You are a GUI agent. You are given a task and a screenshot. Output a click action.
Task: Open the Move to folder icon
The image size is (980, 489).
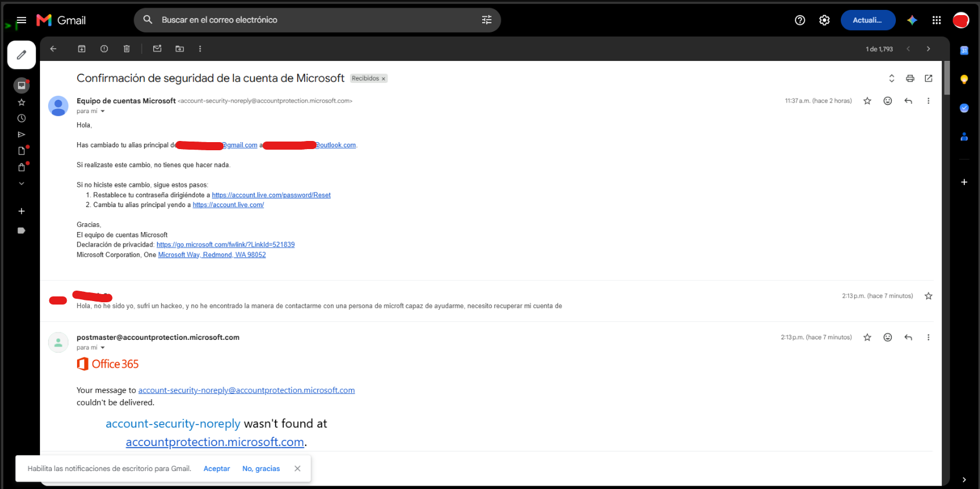pos(180,49)
